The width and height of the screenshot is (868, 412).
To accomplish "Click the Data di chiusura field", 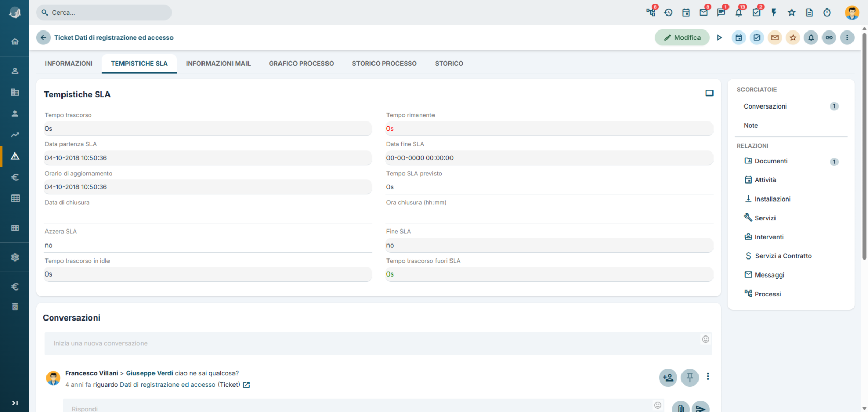I will click(208, 216).
